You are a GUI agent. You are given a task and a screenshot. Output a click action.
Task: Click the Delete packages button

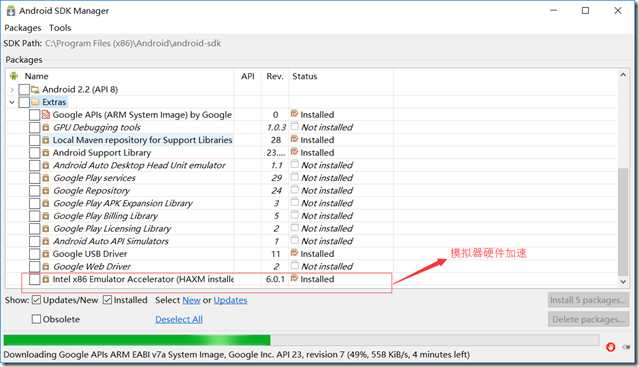[x=588, y=319]
